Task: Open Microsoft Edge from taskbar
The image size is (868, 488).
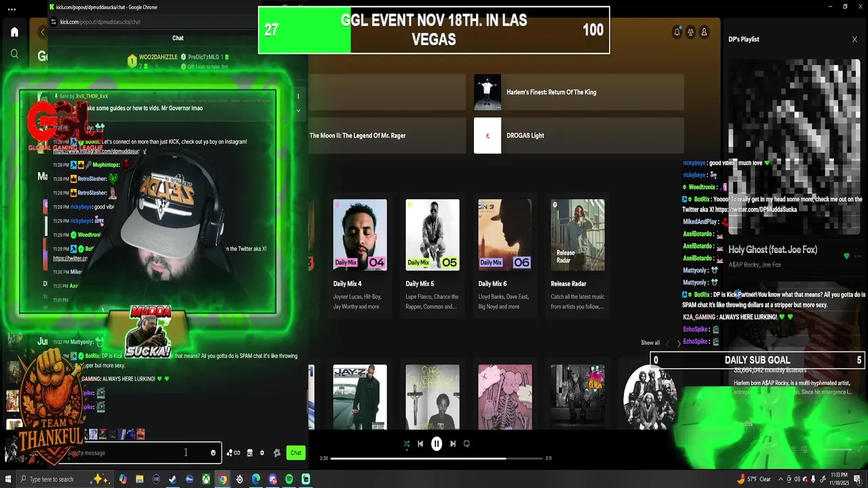Action: click(256, 479)
